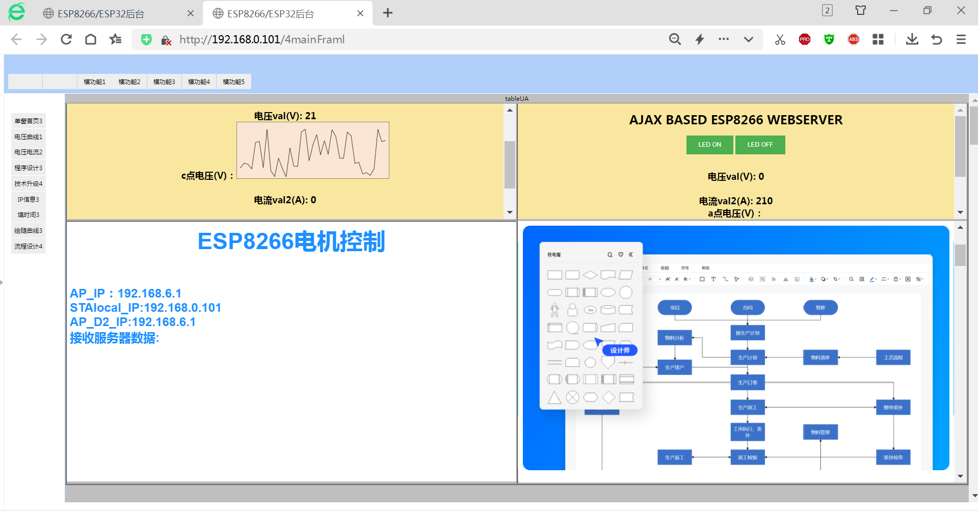Click scrollbar thumb of AJAX webserver frame
This screenshot has height=512, width=980.
point(961,147)
